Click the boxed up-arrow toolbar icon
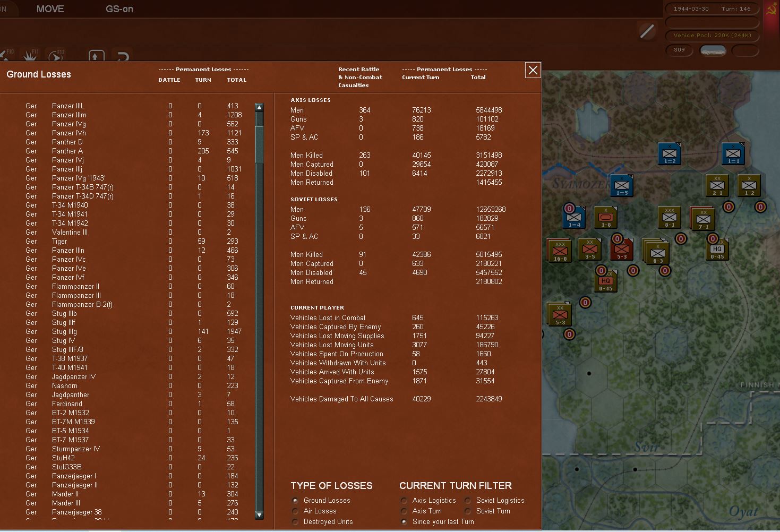The width and height of the screenshot is (780, 532). (x=96, y=55)
